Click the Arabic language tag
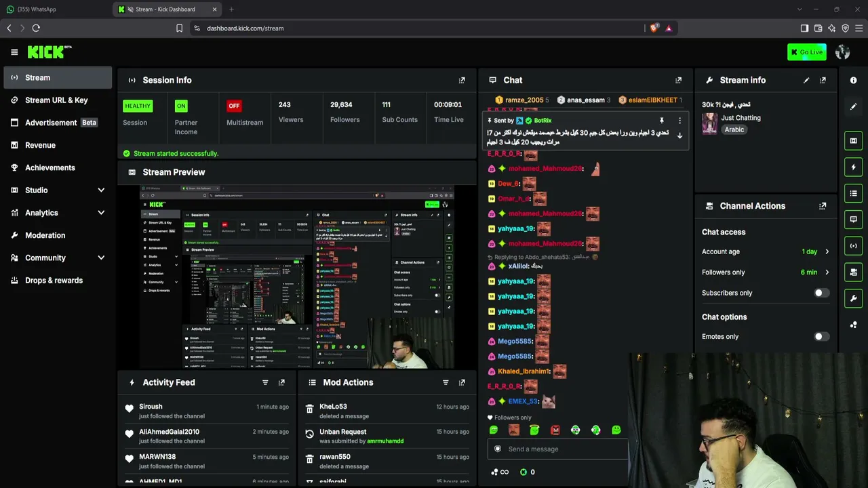Screen dimensions: 868x488 click(734, 129)
